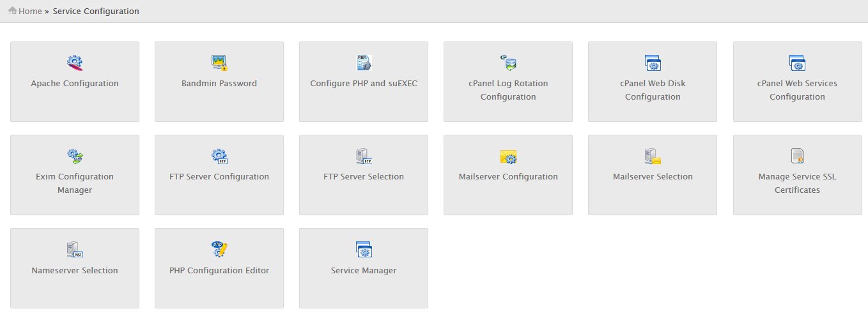Open the Bandmin Password label
Image resolution: width=868 pixels, height=318 pixels.
pyautogui.click(x=219, y=84)
